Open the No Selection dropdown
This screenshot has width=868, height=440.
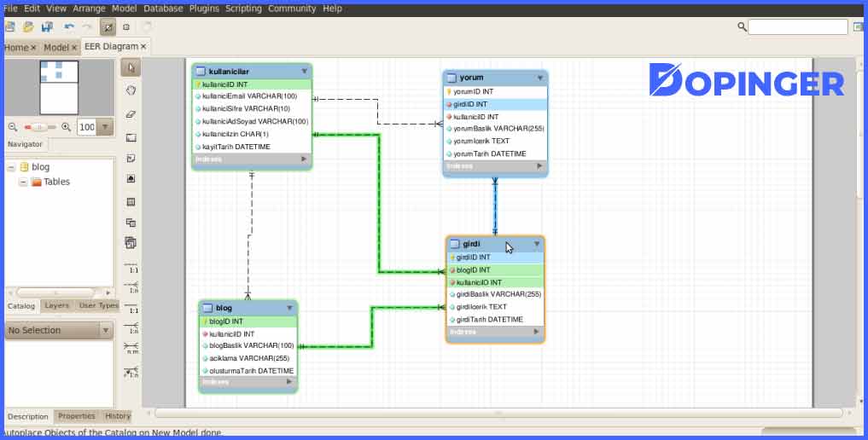point(105,331)
